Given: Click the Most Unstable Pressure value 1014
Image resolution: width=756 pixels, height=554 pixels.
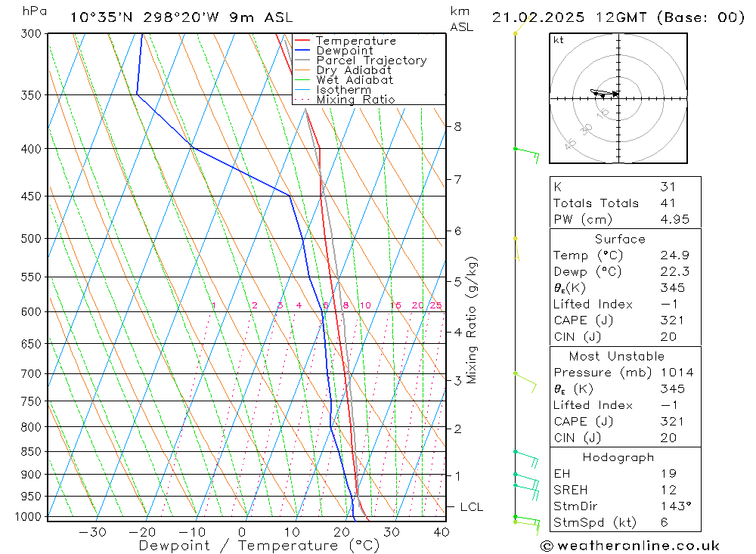Looking at the screenshot, I should [x=677, y=373].
